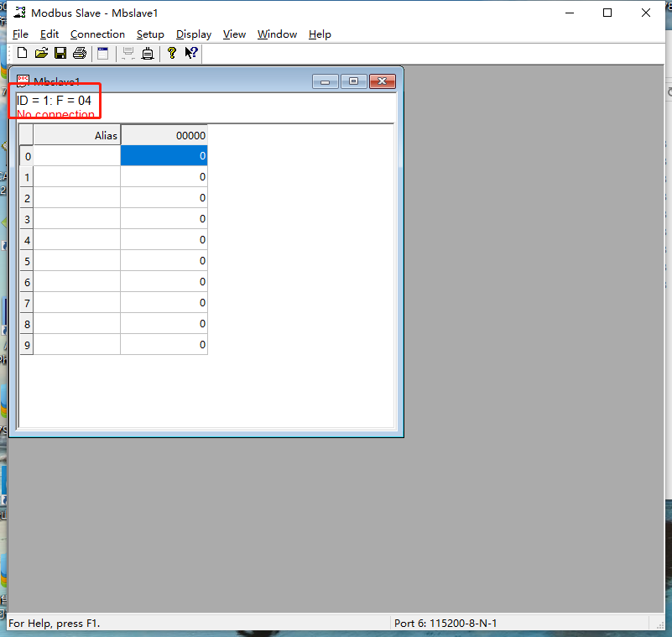
Task: Expand the Setup menu
Action: 150,34
